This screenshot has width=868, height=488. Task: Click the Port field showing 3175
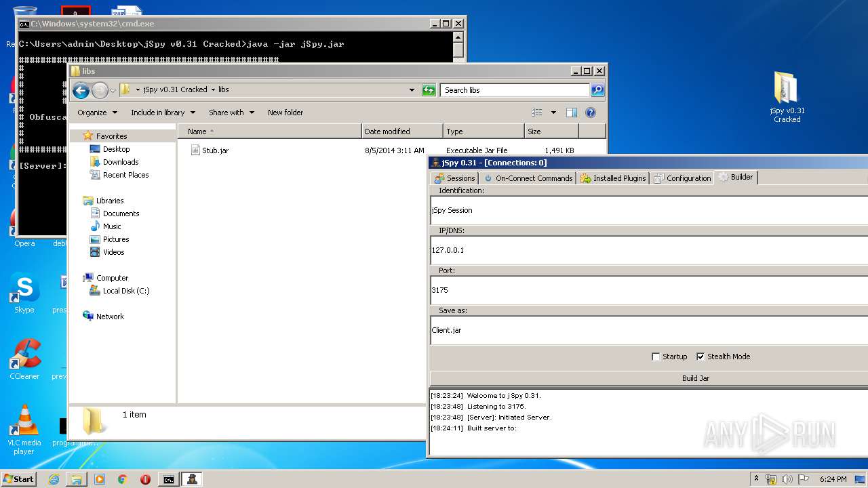click(649, 290)
